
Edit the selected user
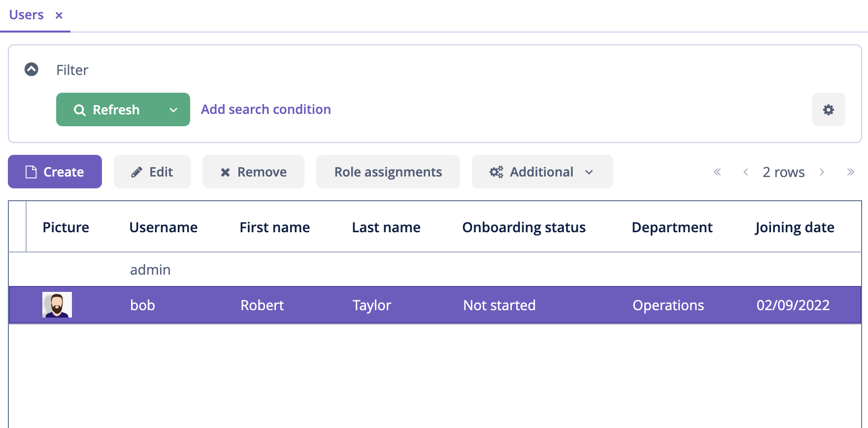(x=152, y=172)
